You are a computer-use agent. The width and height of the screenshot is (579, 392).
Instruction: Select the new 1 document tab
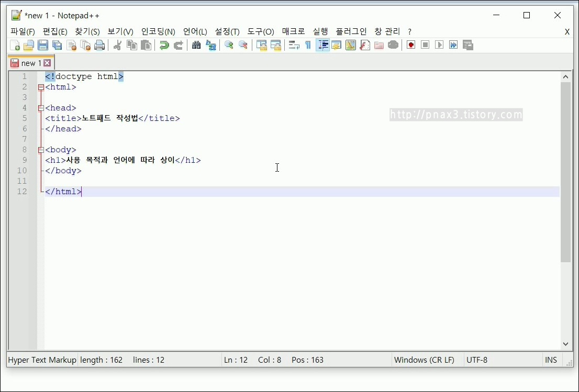click(31, 63)
